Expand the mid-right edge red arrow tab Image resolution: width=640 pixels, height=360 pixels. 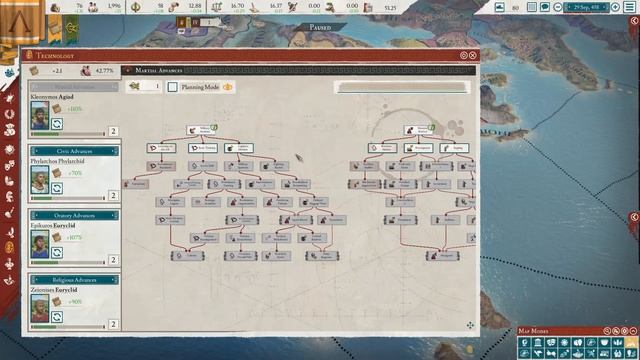point(634,217)
